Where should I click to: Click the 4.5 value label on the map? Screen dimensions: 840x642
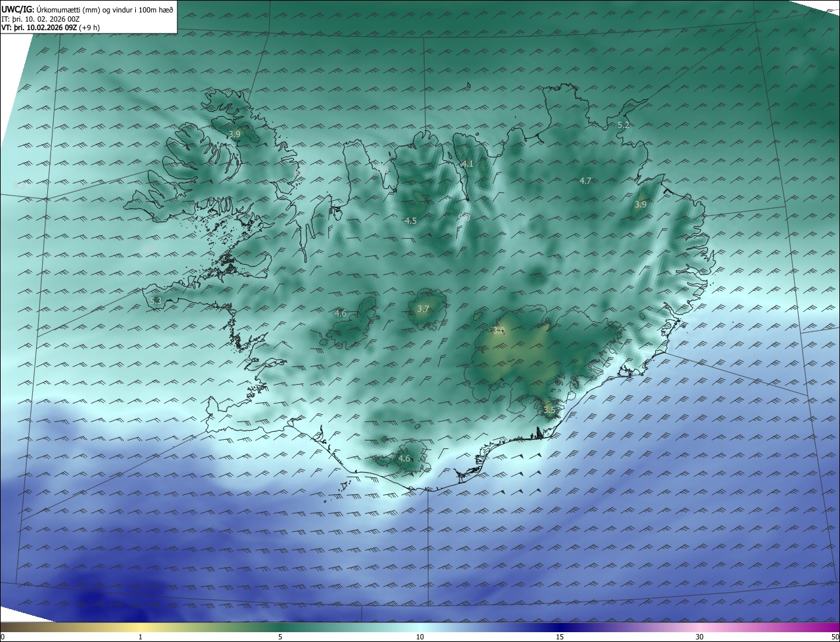point(410,221)
